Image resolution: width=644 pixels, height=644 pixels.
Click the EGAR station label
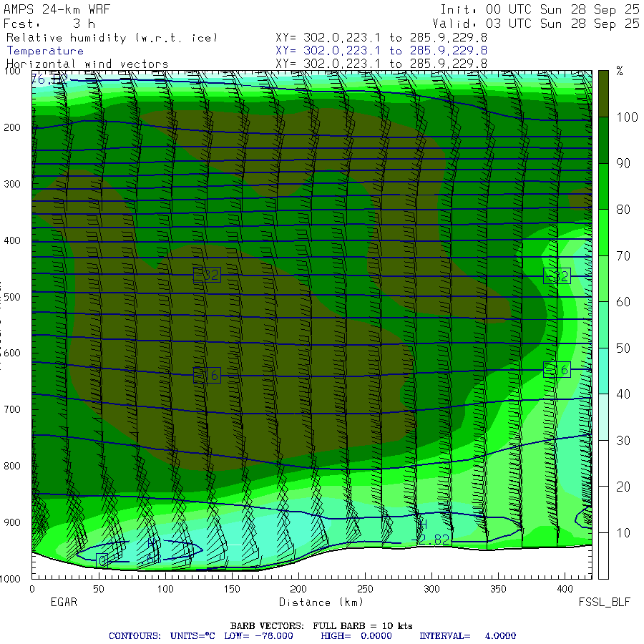click(x=64, y=602)
